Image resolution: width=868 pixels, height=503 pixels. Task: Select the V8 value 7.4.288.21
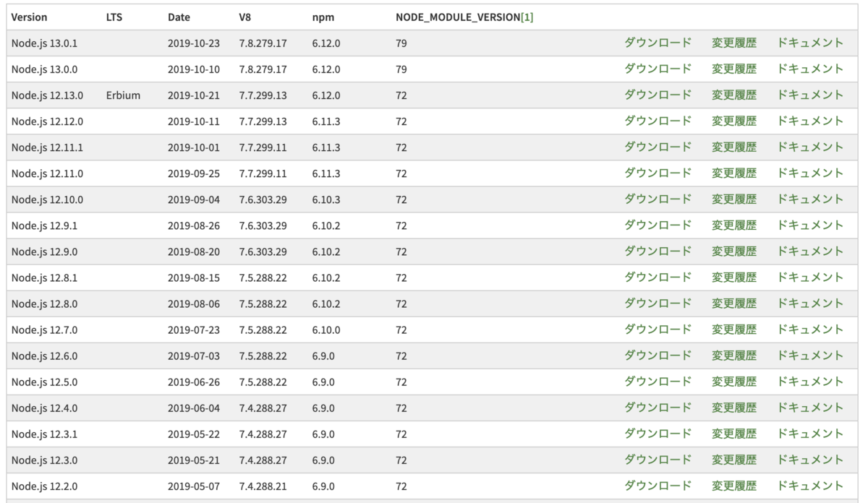[263, 486]
